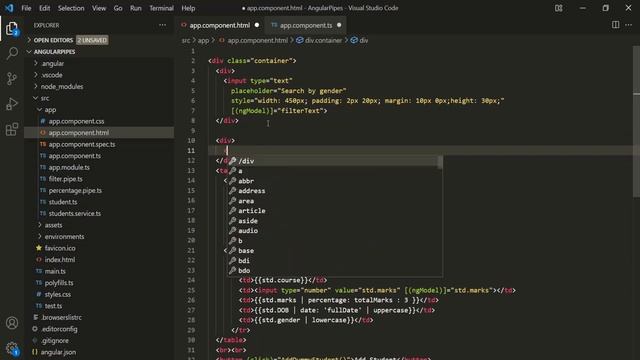Click the VS Code logo icon

point(9,8)
